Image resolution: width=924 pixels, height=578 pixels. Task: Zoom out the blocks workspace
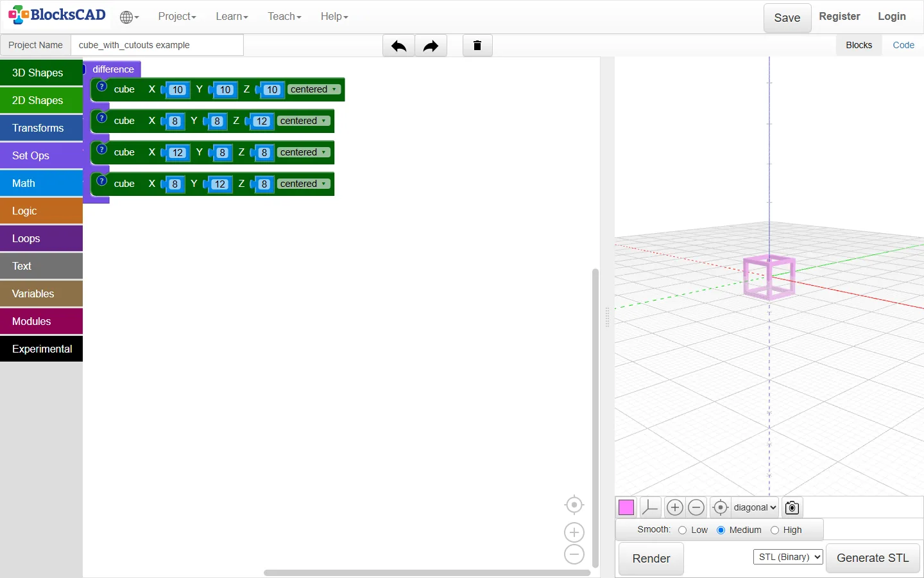click(574, 554)
